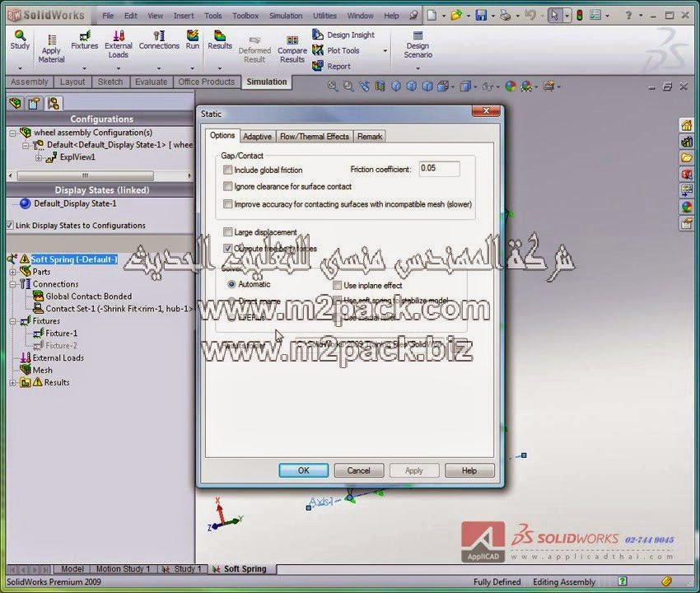Collapse the Fixtures tree node
700x593 pixels.
coord(12,321)
